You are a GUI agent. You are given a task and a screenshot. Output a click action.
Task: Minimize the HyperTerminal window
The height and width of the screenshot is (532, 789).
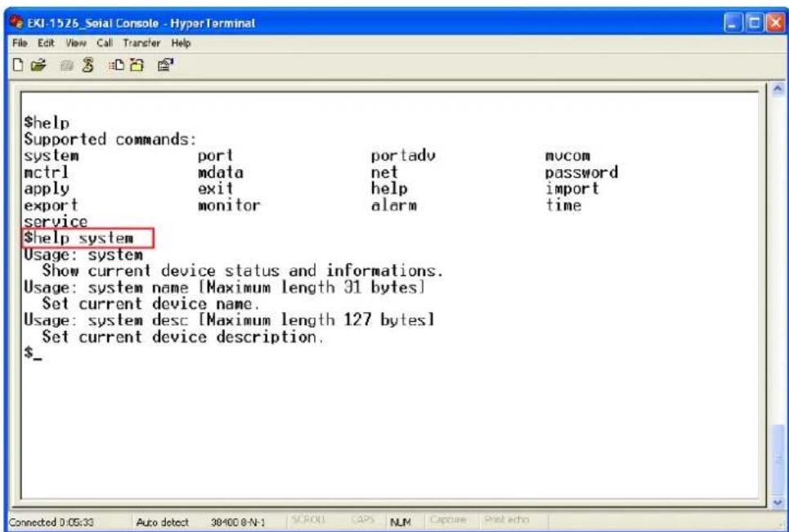click(733, 23)
